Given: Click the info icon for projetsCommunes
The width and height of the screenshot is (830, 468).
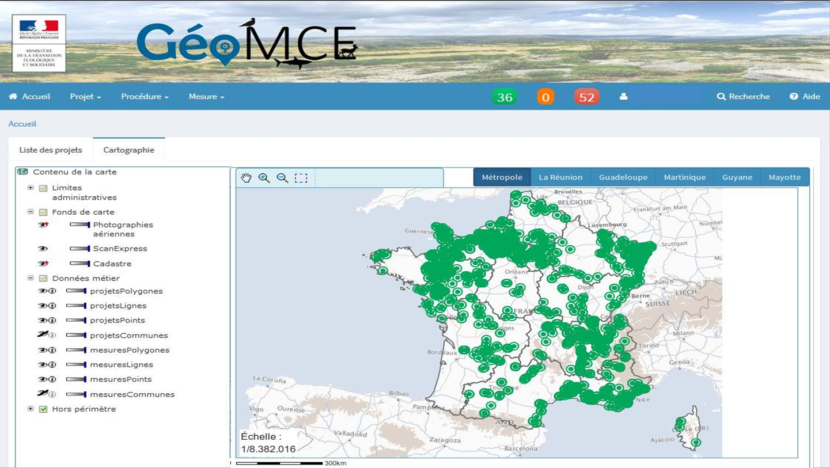Looking at the screenshot, I should tap(52, 335).
